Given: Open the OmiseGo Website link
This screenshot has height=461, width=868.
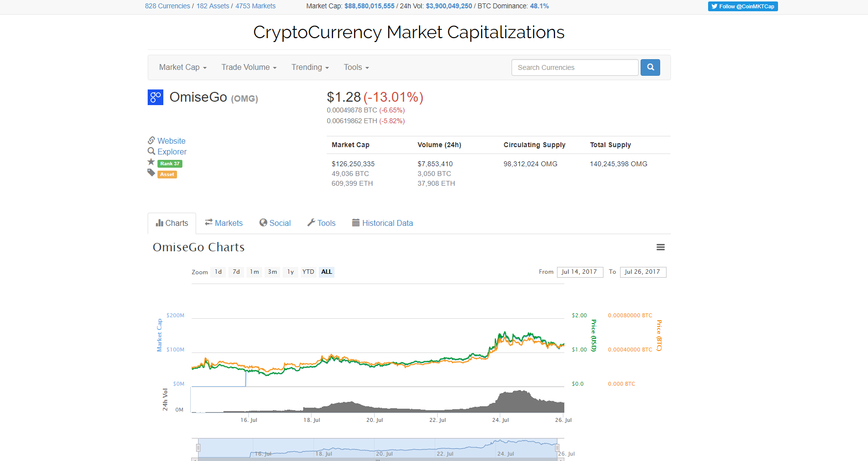Looking at the screenshot, I should 171,141.
